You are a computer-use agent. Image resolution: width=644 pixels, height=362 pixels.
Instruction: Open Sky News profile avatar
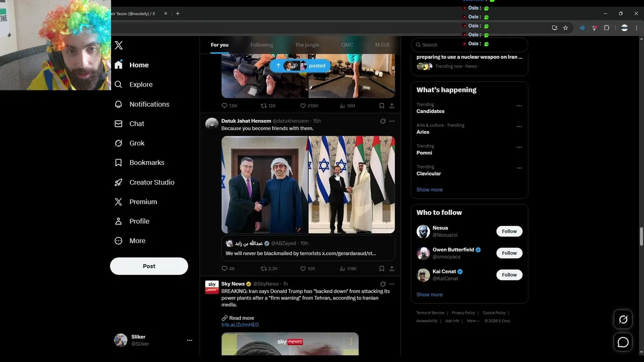point(212,287)
